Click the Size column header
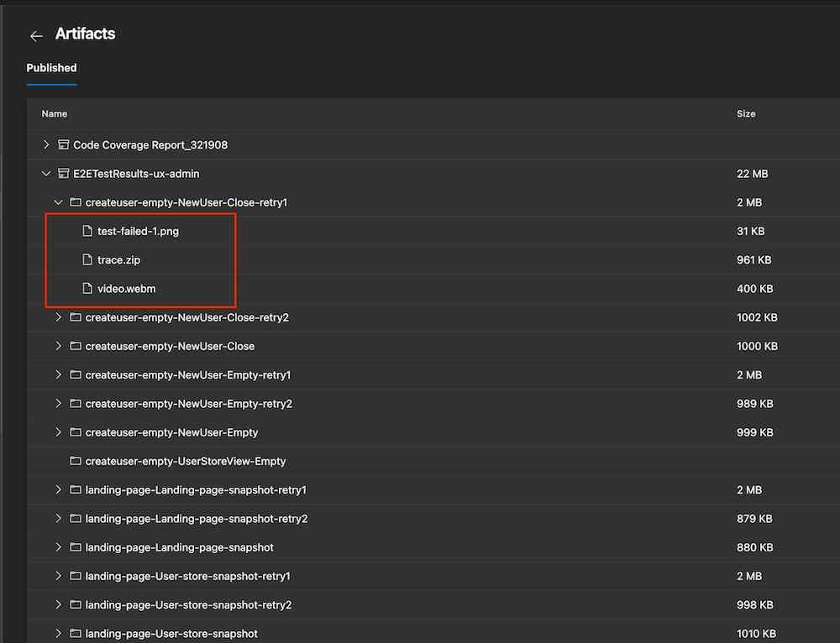840x643 pixels. [746, 113]
